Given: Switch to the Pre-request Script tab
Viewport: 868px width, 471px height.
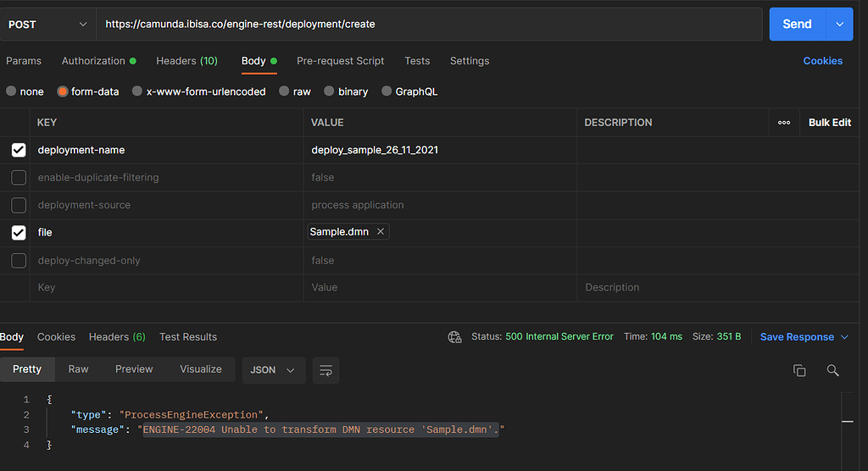Looking at the screenshot, I should tap(341, 61).
